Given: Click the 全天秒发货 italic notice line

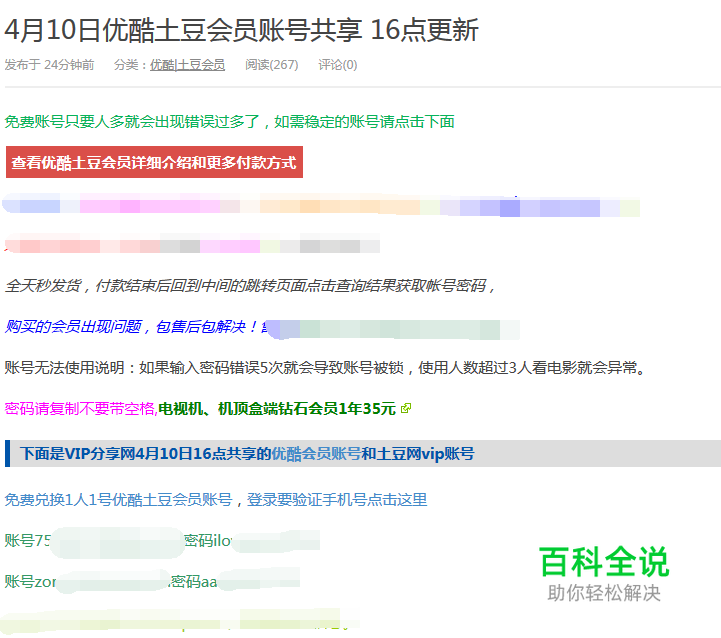Looking at the screenshot, I should click(x=250, y=286).
